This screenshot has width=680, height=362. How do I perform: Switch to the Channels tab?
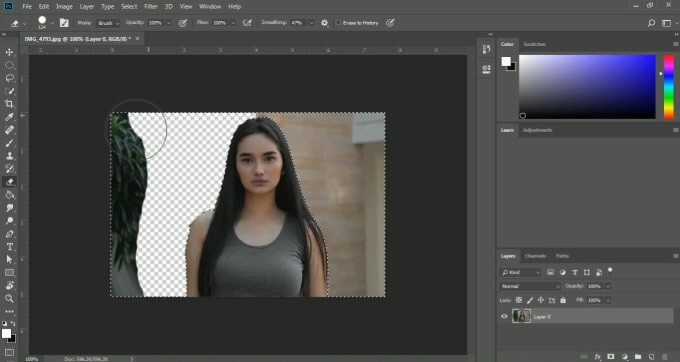tap(535, 256)
